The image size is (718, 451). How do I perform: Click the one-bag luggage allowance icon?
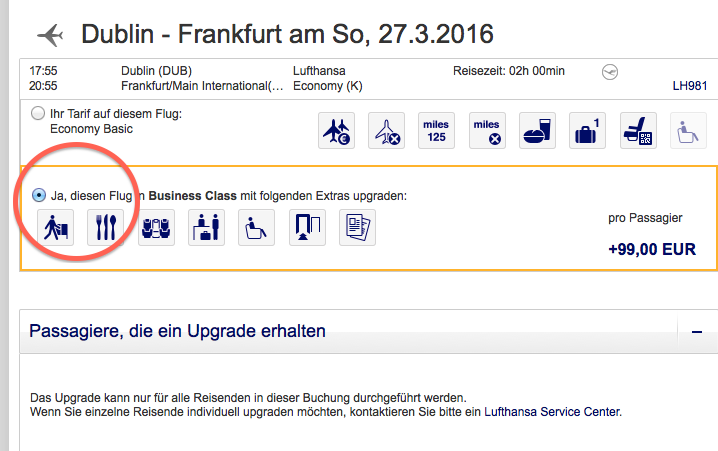586,130
